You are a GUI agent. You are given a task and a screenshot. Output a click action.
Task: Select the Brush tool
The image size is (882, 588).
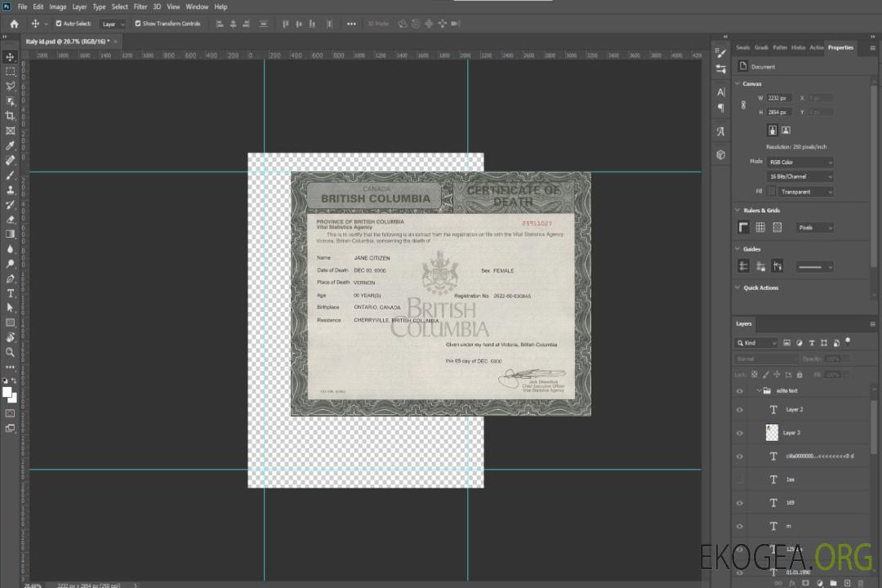tap(10, 175)
